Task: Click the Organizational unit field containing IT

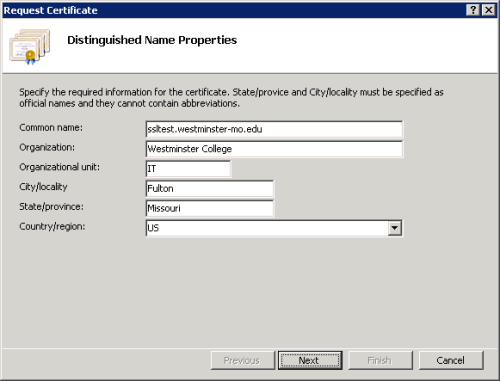Action: click(x=188, y=169)
